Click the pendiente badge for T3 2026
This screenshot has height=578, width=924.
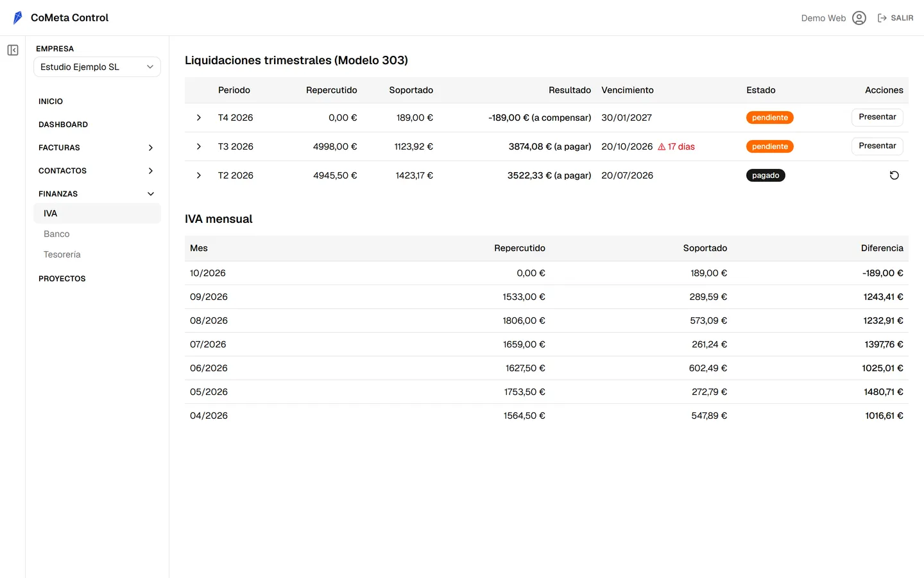770,146
